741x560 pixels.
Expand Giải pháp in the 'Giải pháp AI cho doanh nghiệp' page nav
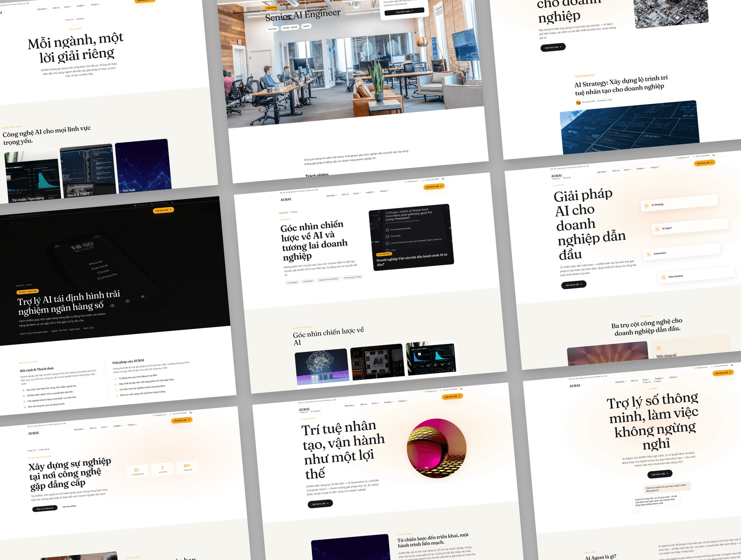602,172
